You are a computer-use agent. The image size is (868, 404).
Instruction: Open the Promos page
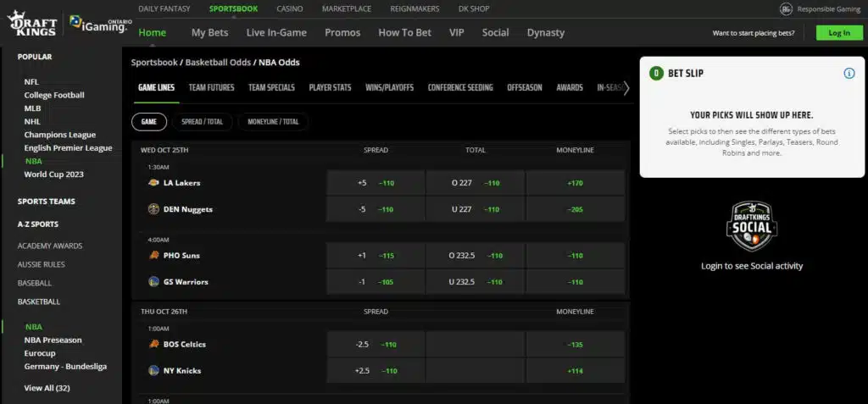click(x=342, y=33)
